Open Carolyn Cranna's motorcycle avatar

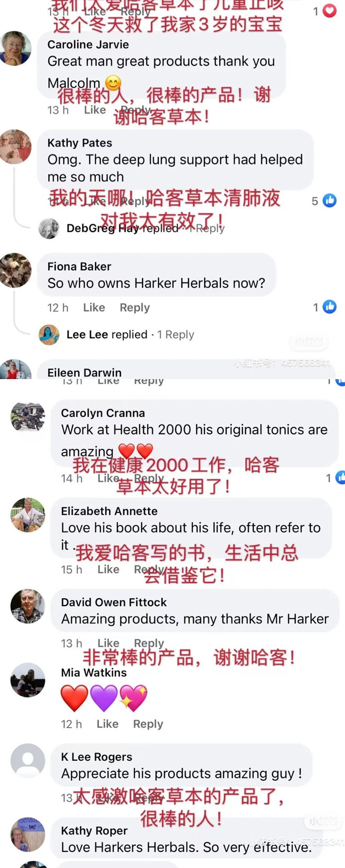[x=28, y=417]
